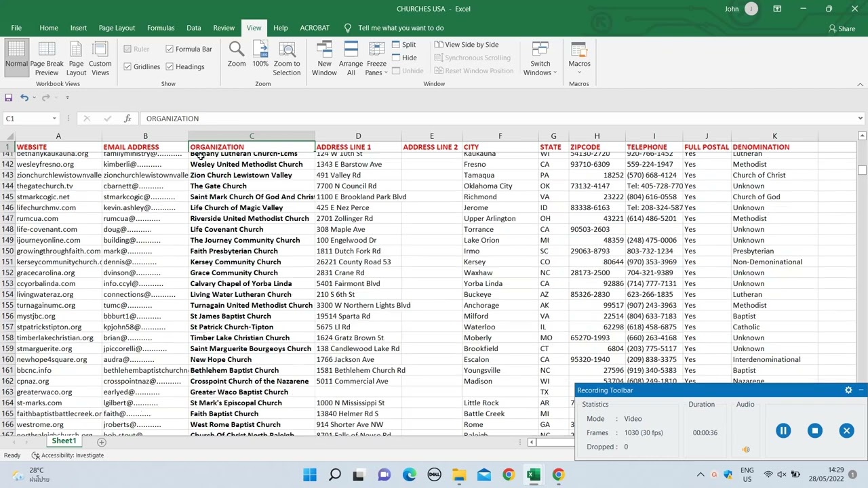The height and width of the screenshot is (488, 868).
Task: Select column K header
Action: [x=774, y=136]
